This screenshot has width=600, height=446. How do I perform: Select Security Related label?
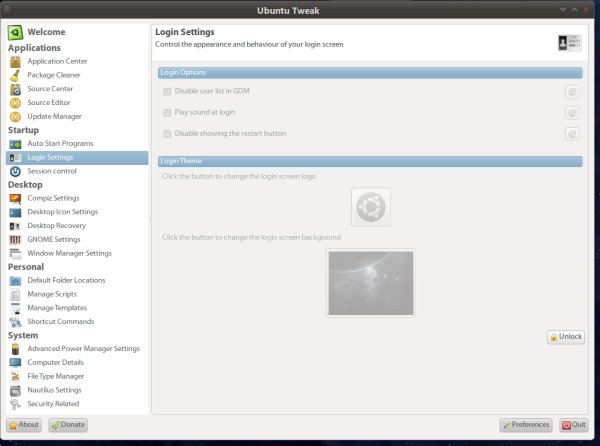tap(53, 404)
